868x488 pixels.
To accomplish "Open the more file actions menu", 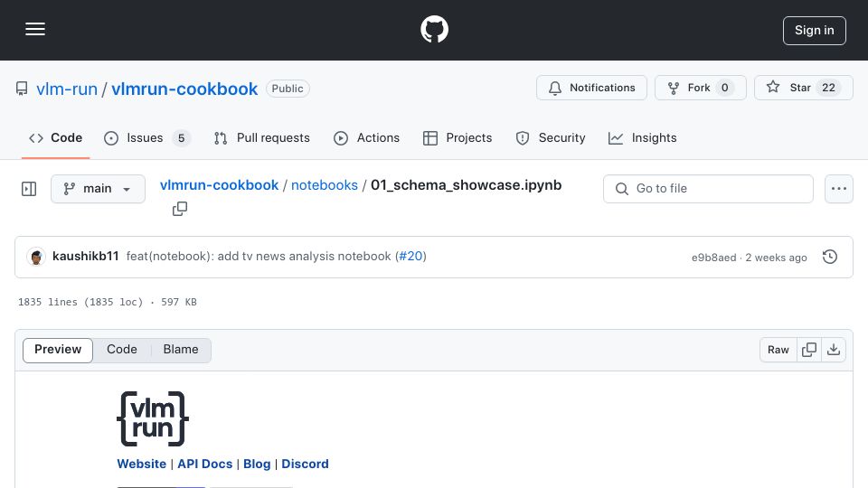I will coord(839,189).
